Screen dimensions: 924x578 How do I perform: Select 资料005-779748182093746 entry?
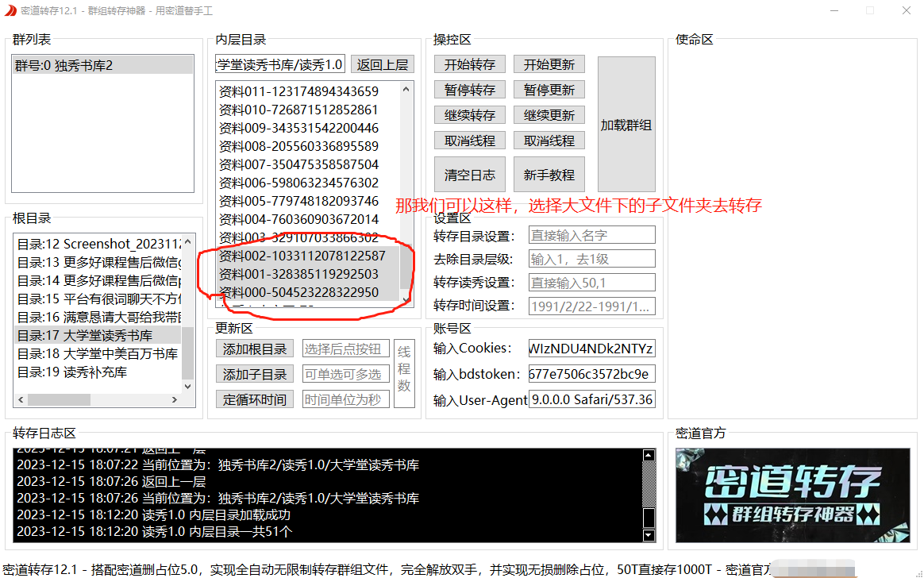(x=309, y=201)
